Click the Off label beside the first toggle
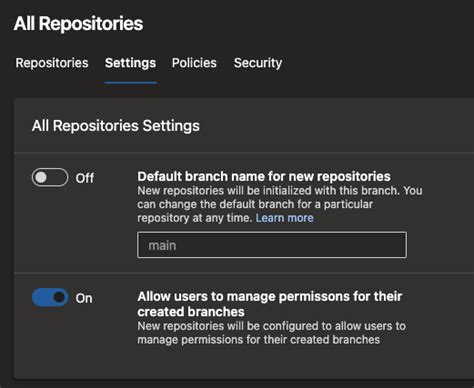This screenshot has height=388, width=474. pyautogui.click(x=85, y=178)
